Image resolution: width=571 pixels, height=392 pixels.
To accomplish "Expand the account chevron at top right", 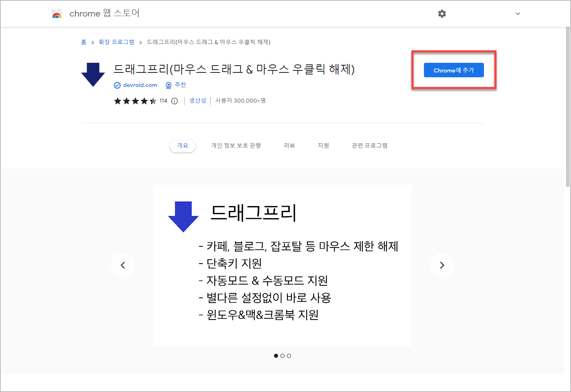I will point(517,13).
